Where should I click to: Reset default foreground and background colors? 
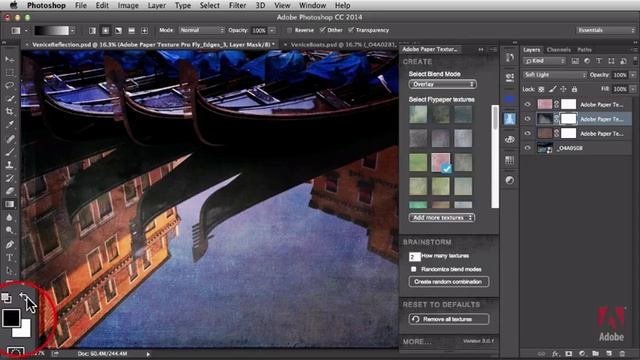(6, 298)
